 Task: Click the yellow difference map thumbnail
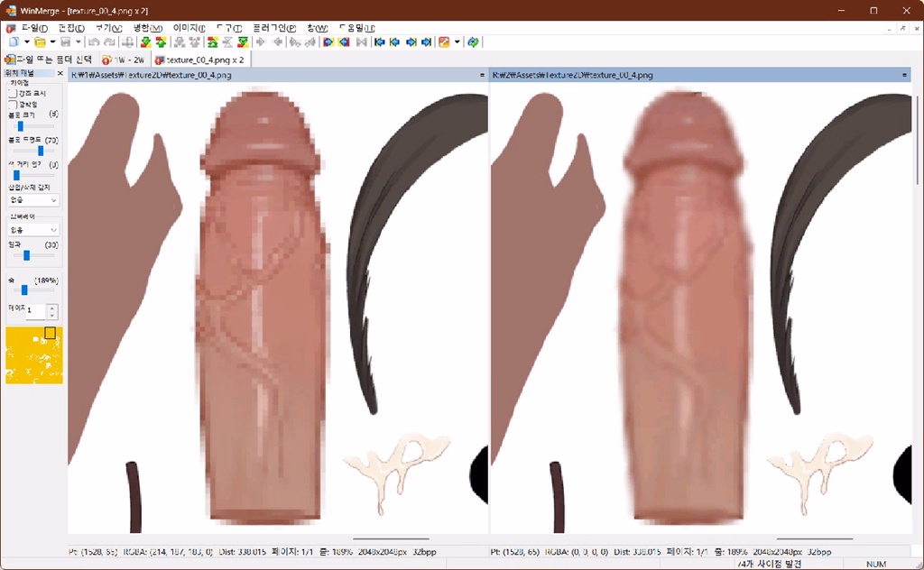coord(33,355)
